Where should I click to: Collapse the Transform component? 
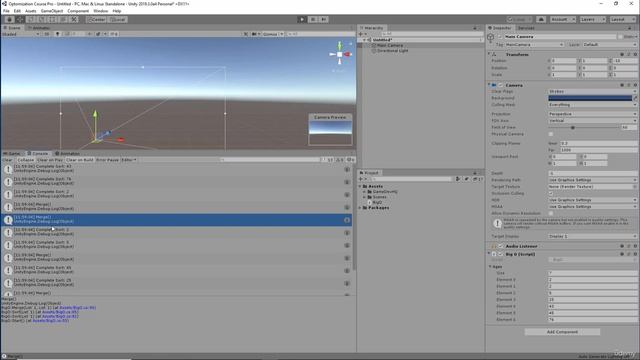click(489, 54)
